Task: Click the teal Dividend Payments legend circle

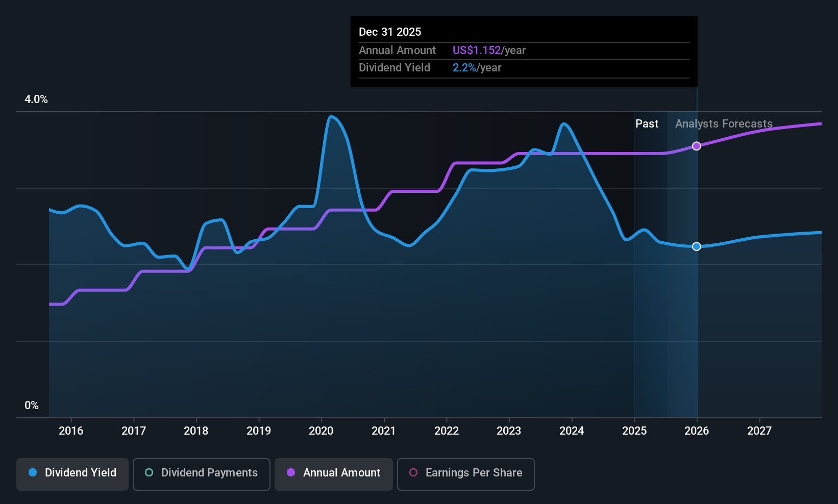Action: coord(149,472)
